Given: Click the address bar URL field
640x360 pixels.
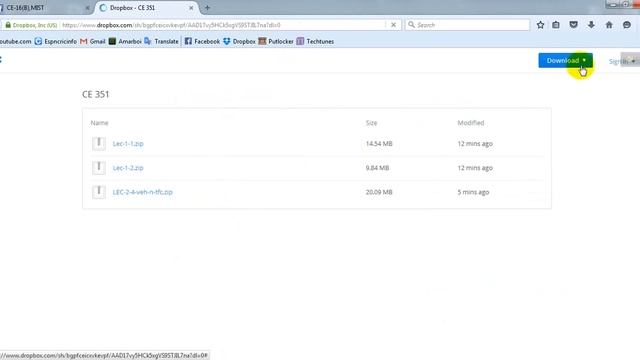Looking at the screenshot, I should click(222, 25).
